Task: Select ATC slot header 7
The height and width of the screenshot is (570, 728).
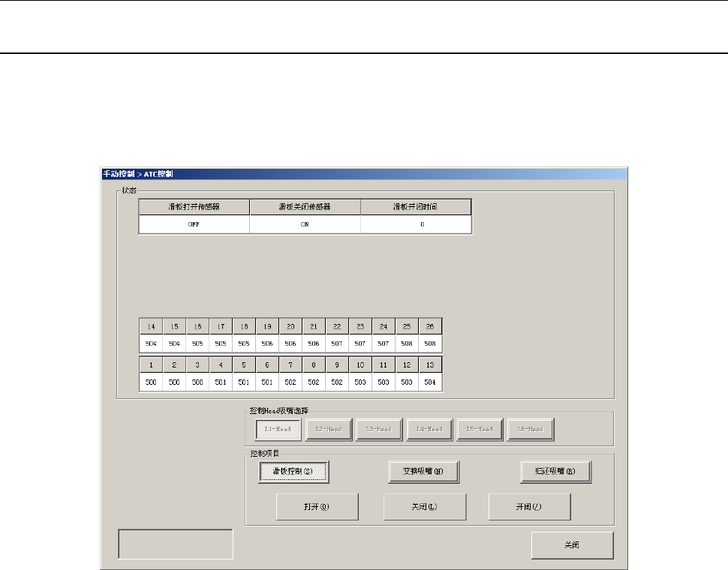Action: (x=290, y=365)
